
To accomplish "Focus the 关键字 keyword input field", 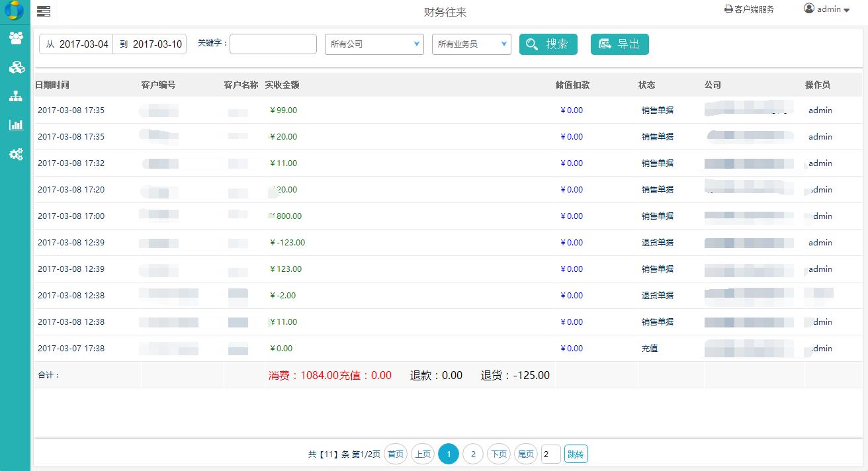I will pos(273,44).
